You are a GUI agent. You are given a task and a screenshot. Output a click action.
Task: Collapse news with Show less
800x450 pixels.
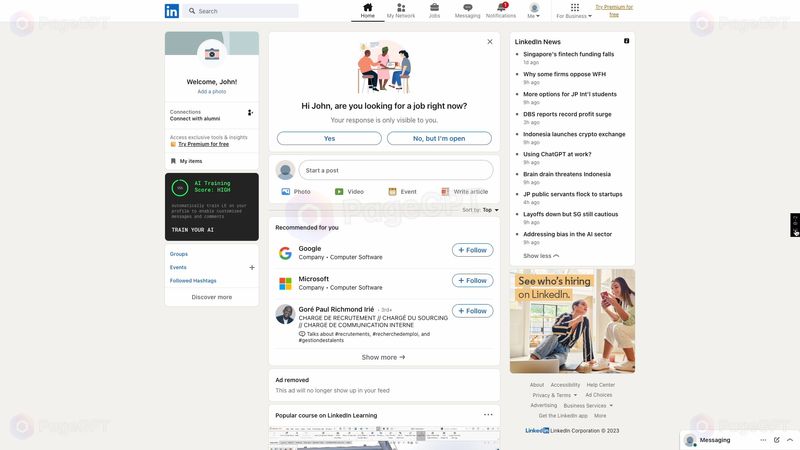click(541, 256)
